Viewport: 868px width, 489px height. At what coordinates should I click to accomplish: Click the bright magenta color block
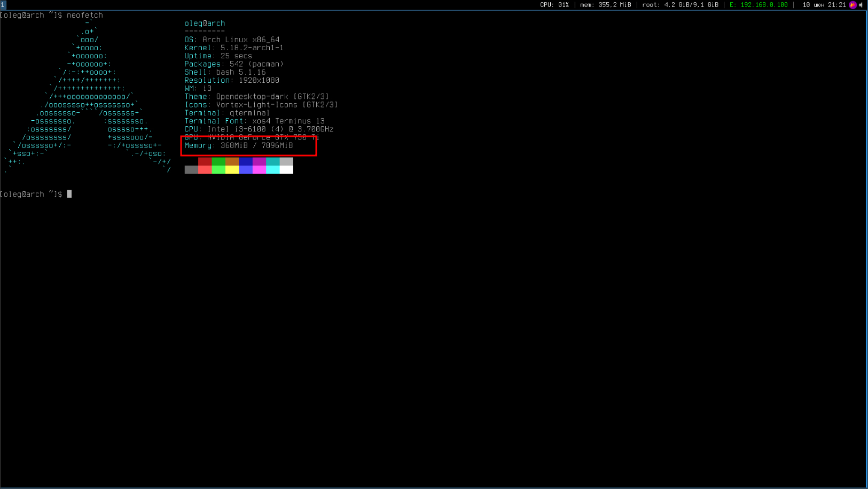pyautogui.click(x=259, y=169)
